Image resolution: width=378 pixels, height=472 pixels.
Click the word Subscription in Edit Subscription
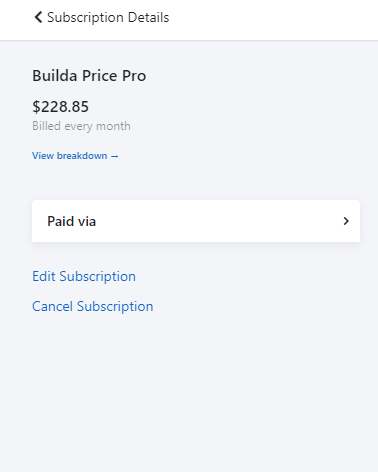pyautogui.click(x=97, y=277)
